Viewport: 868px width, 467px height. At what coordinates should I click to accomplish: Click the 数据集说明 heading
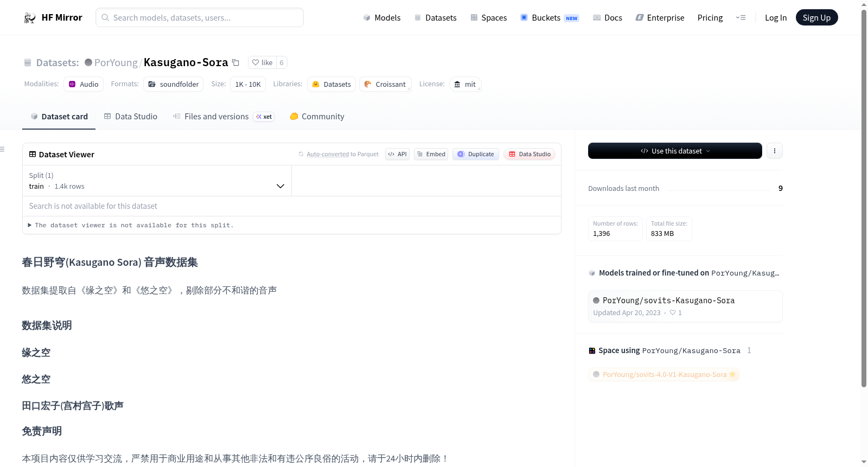point(47,325)
